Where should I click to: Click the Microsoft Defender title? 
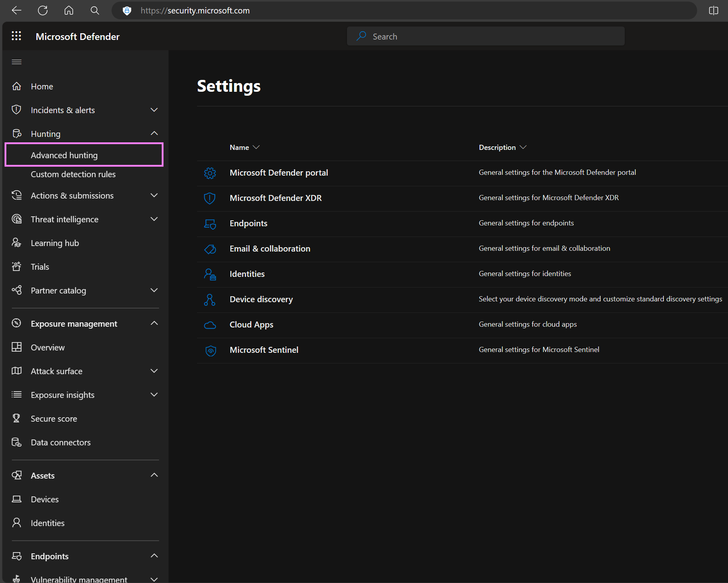78,37
